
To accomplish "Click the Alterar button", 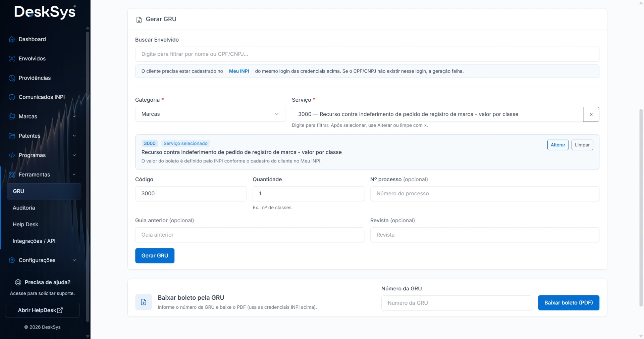I will (558, 145).
